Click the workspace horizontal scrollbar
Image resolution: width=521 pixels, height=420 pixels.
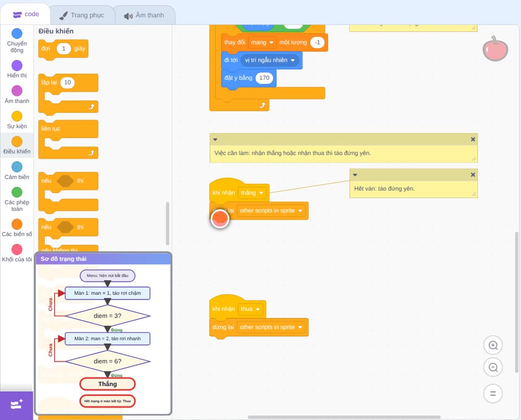(344, 417)
